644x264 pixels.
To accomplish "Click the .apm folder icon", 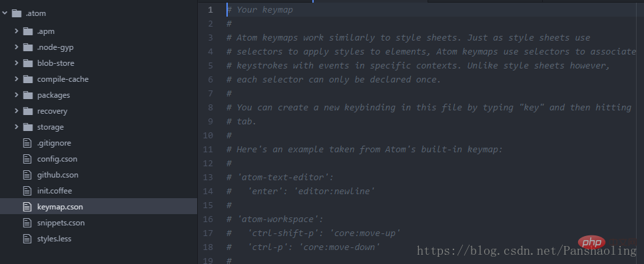I will 28,31.
